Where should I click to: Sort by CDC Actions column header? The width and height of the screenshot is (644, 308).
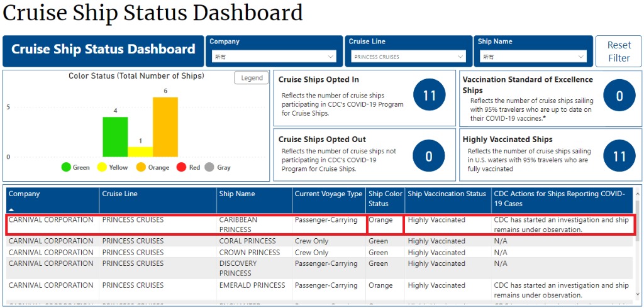(562, 201)
